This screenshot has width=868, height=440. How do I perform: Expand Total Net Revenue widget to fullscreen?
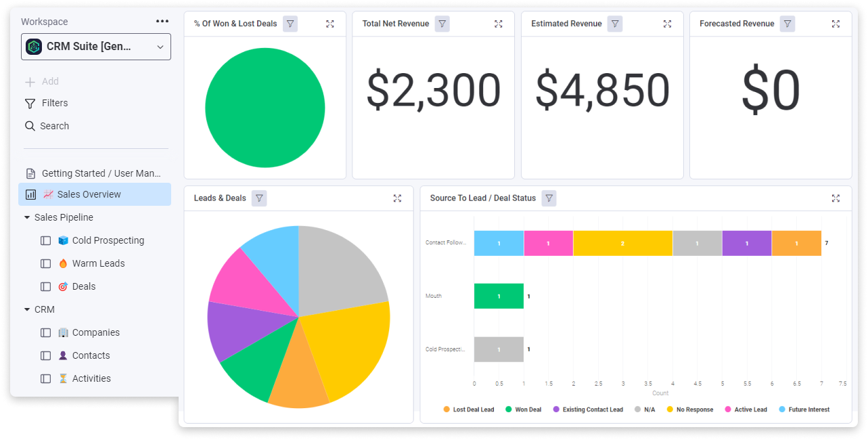tap(499, 24)
